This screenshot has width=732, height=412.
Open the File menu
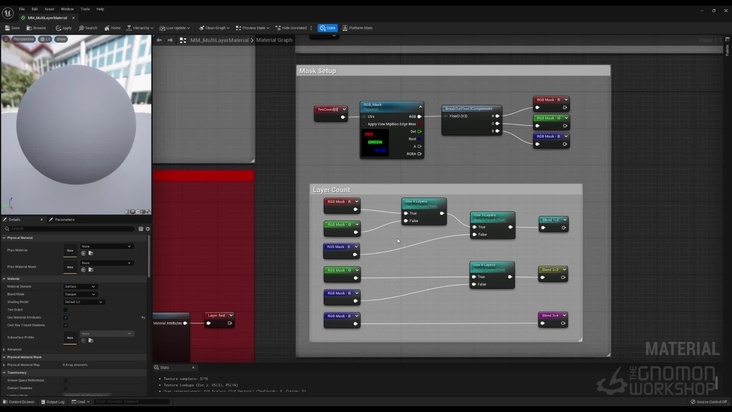(22, 9)
